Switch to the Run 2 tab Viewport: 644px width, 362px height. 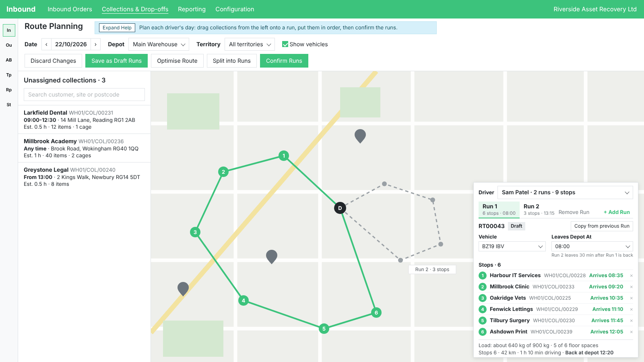click(x=539, y=210)
